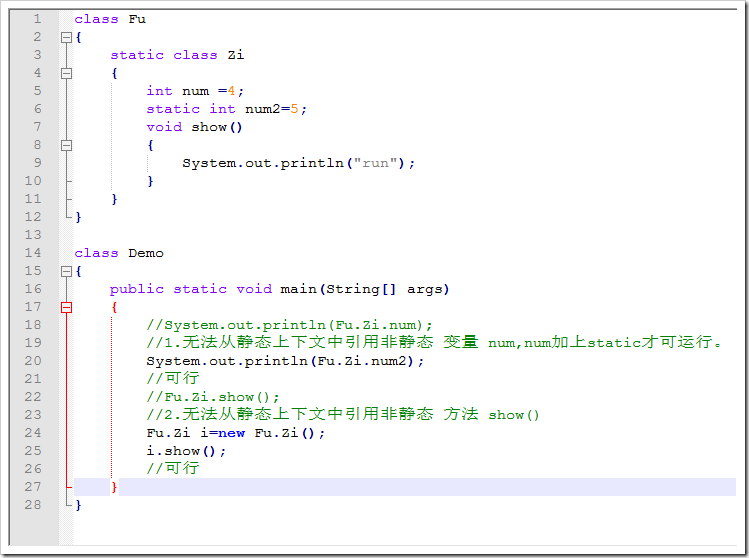The height and width of the screenshot is (558, 749).
Task: Collapse the show() method body fold
Action: click(67, 145)
